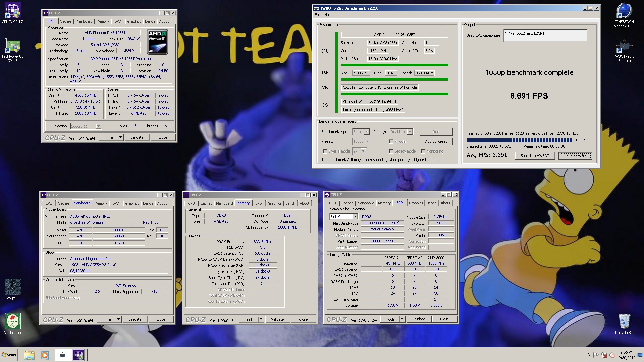644x362 pixels.
Task: Click Close button in SPD CPU-Z window
Action: pyautogui.click(x=444, y=319)
